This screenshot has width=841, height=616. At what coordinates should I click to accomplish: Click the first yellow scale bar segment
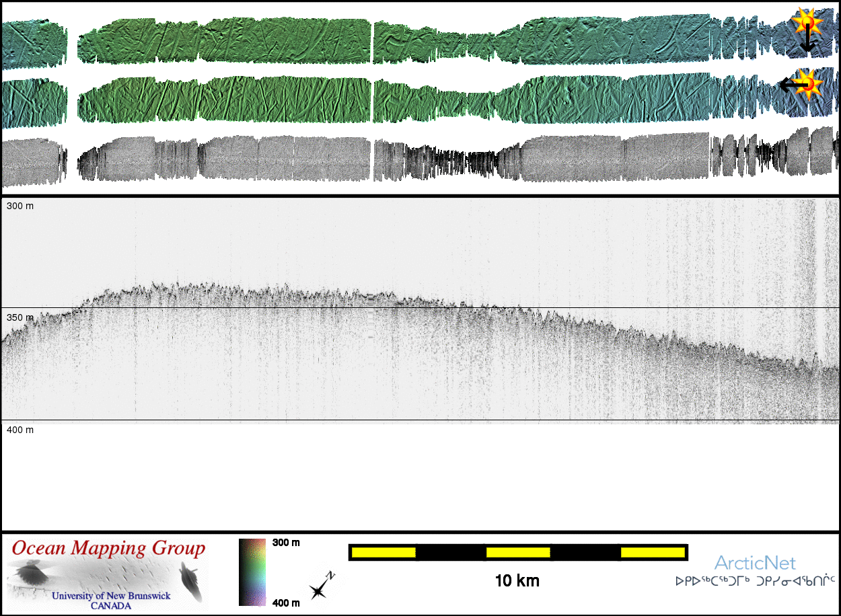tap(383, 552)
